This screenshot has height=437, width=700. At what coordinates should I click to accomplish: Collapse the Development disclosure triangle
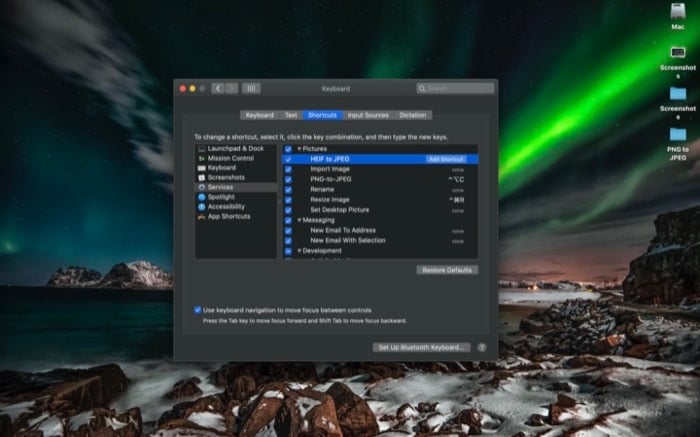coord(299,251)
